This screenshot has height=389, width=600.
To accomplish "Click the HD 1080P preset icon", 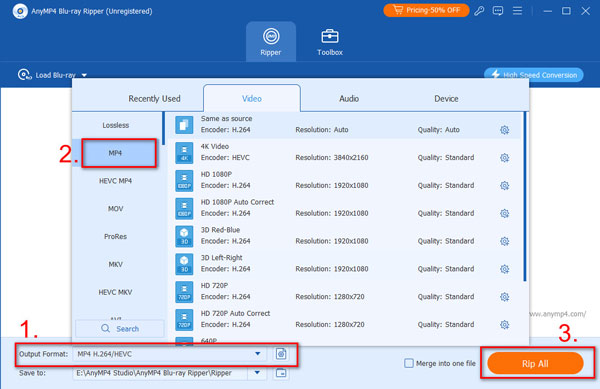I will tap(184, 181).
